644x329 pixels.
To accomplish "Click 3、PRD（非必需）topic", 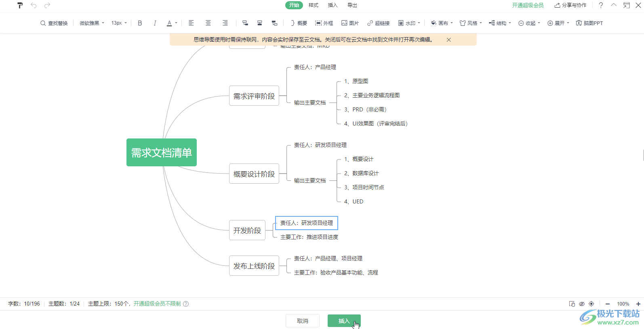I will click(x=365, y=109).
